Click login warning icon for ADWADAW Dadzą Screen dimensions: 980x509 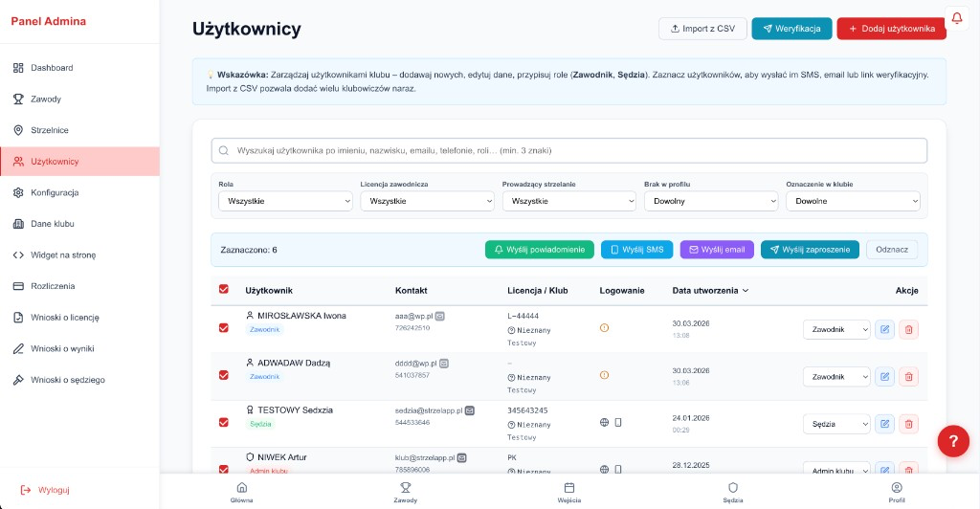pyautogui.click(x=605, y=375)
